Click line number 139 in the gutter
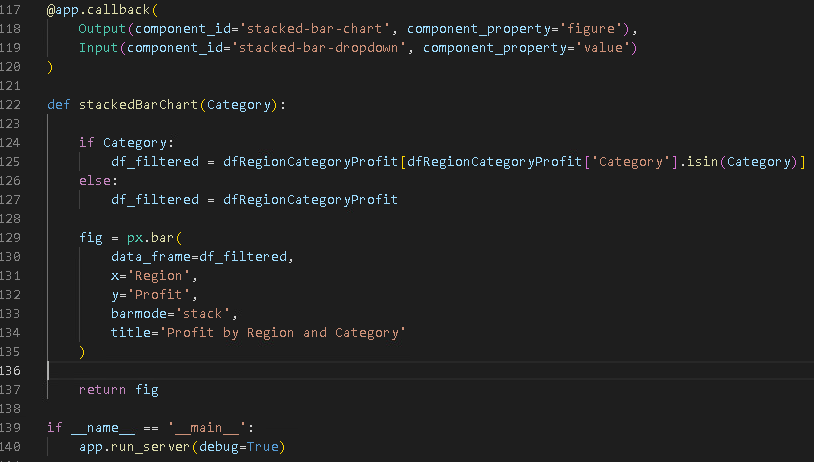 tap(10, 428)
